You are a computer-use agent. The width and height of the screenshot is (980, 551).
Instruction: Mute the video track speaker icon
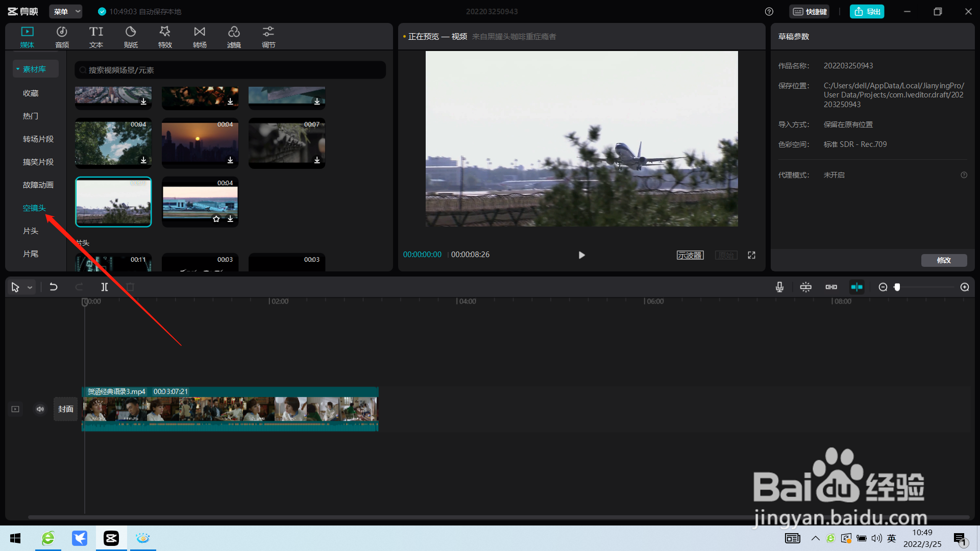click(x=40, y=409)
